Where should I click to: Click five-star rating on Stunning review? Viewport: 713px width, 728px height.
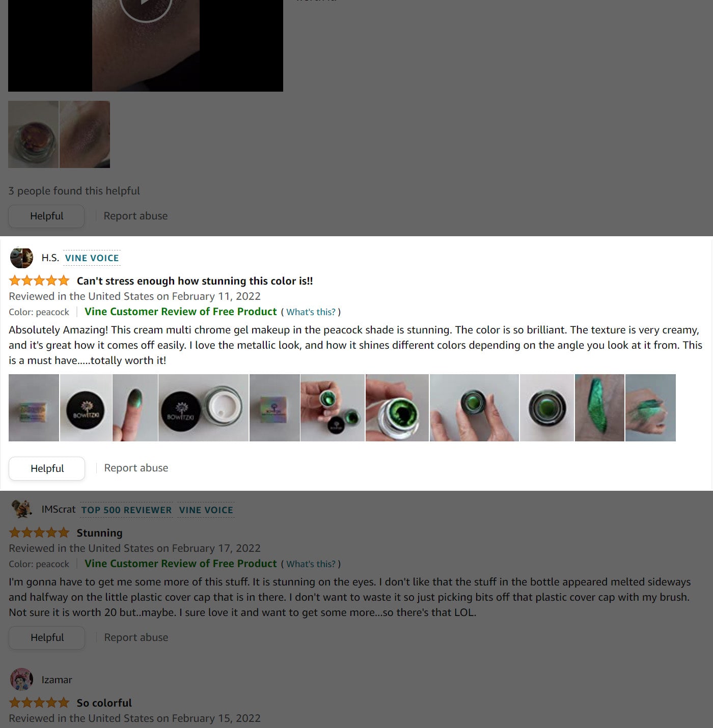coord(39,533)
